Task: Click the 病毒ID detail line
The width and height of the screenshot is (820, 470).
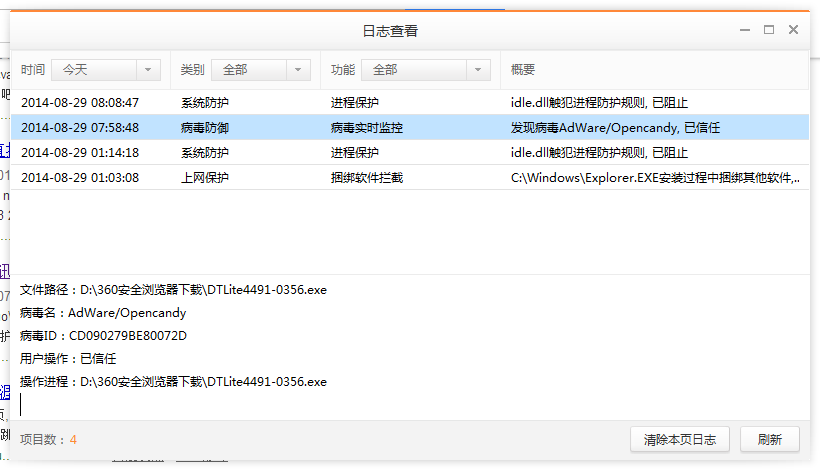Action: pos(103,336)
